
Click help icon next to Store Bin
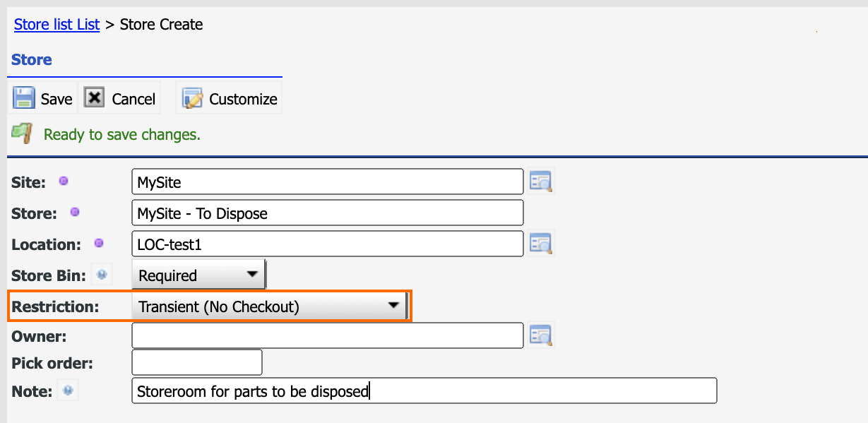click(102, 275)
